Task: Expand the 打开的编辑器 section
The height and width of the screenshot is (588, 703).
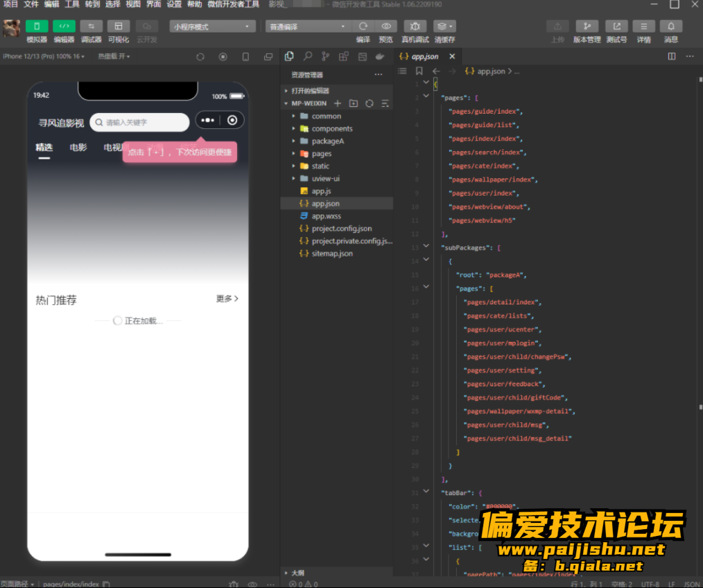Action: 311,91
